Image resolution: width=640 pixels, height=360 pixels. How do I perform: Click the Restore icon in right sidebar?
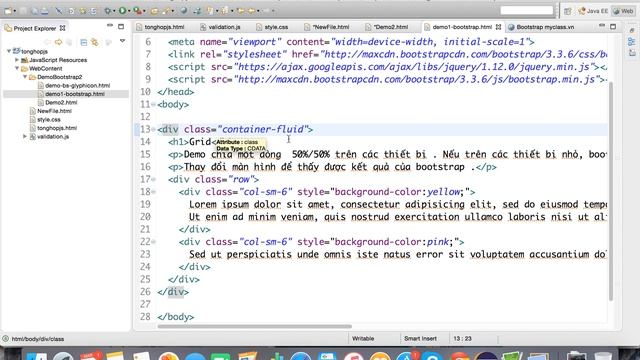click(632, 31)
